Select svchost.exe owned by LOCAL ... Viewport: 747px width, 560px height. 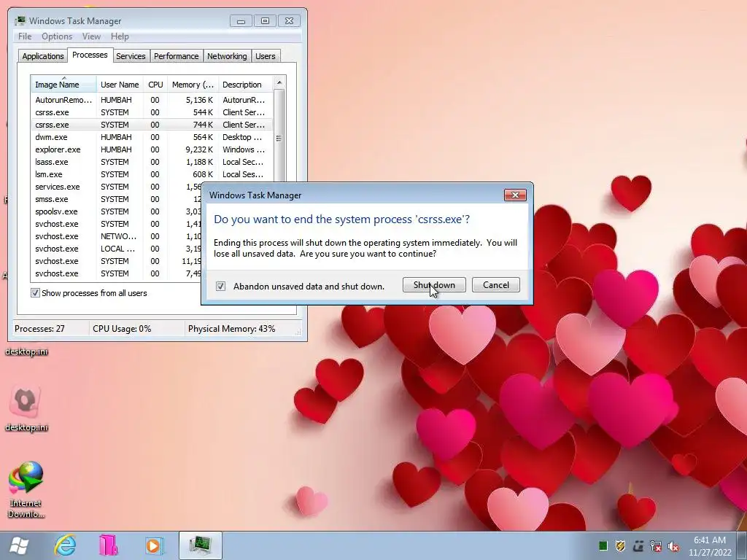point(116,249)
